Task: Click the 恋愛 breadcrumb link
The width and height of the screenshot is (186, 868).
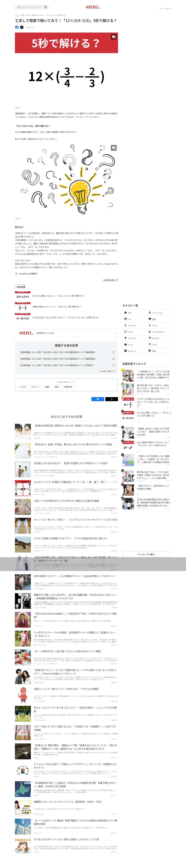Action: click(23, 15)
